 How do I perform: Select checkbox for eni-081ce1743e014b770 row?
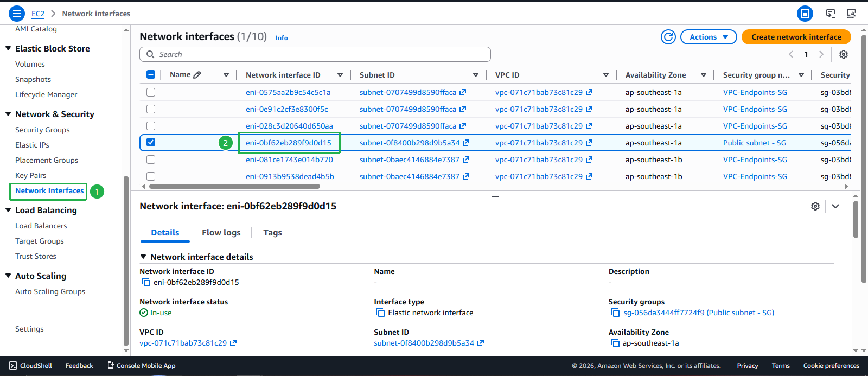coord(151,160)
